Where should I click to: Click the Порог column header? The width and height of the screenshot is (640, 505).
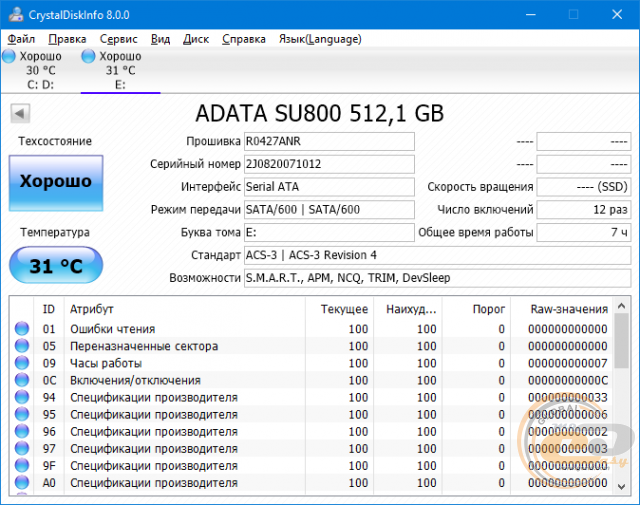point(476,309)
